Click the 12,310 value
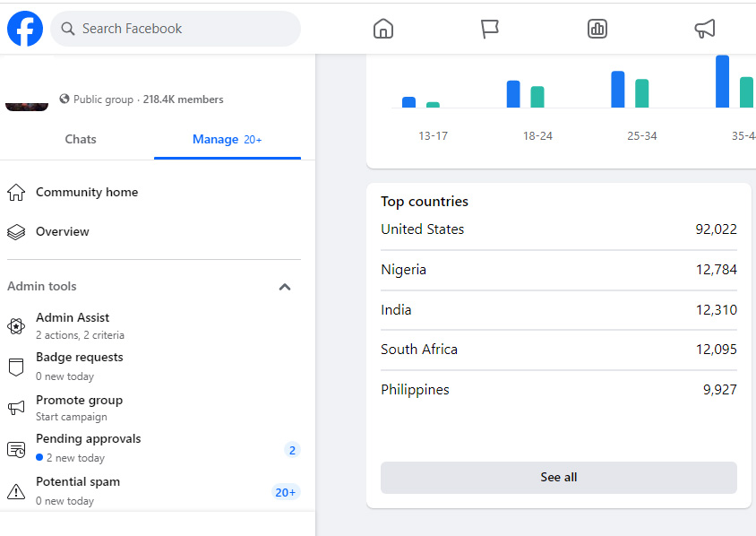 pos(716,310)
